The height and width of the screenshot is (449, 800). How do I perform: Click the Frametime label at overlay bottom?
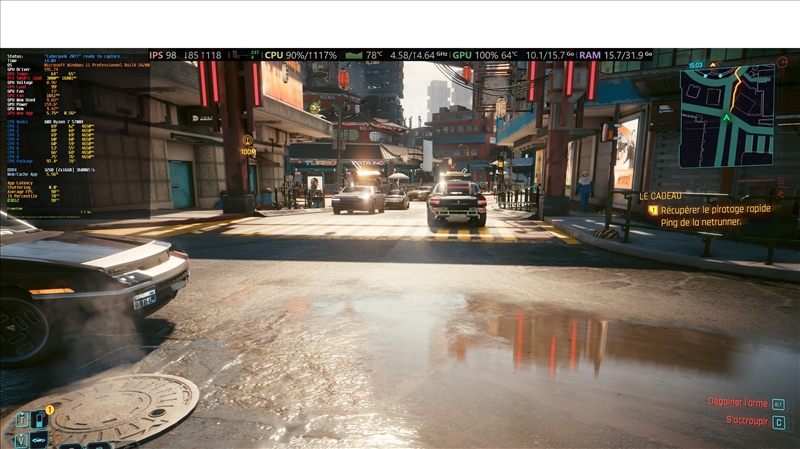(15, 208)
